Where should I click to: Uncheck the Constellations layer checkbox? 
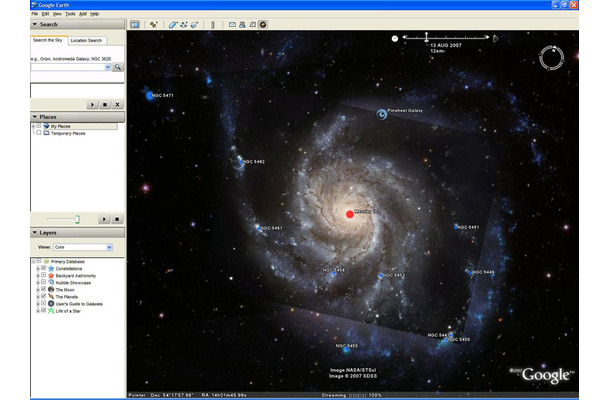tap(44, 268)
